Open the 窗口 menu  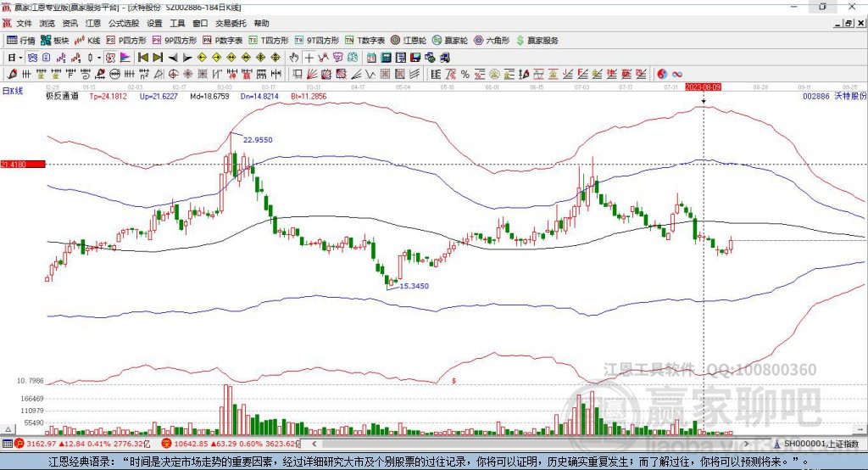pyautogui.click(x=200, y=23)
